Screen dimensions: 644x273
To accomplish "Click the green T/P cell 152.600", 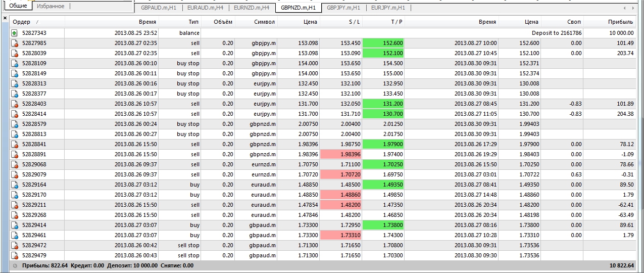I will 383,43.
